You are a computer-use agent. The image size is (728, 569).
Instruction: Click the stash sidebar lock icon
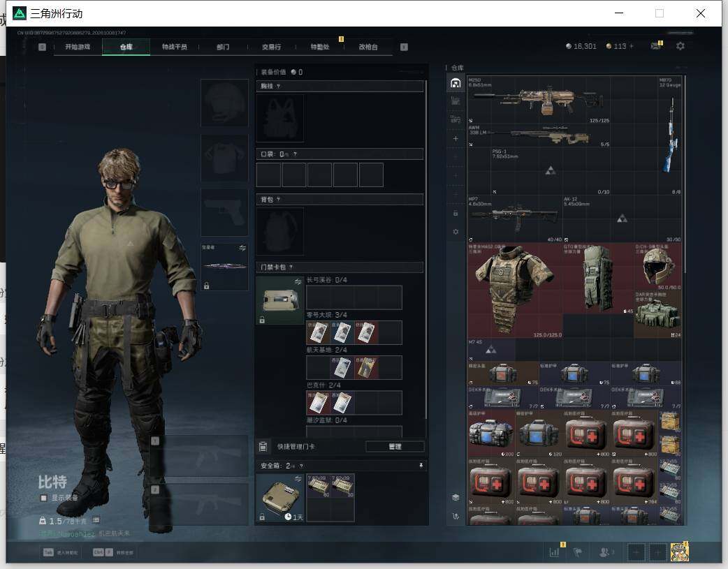[456, 213]
